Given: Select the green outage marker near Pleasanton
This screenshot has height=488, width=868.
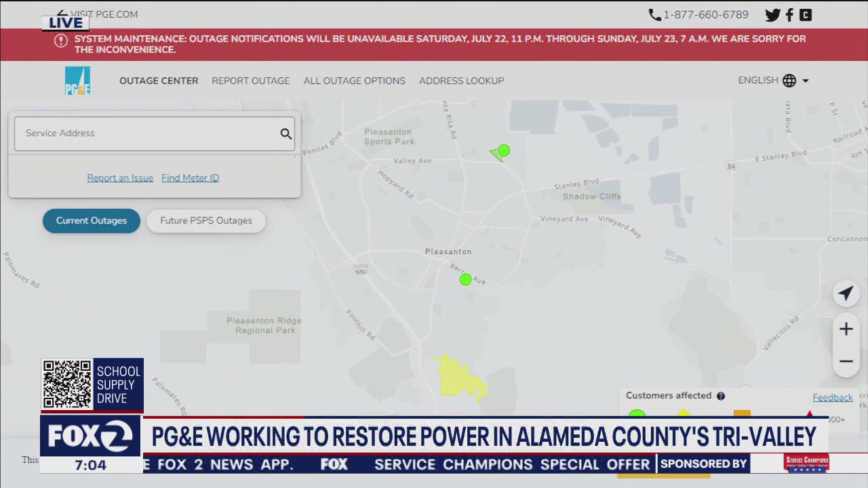Looking at the screenshot, I should coord(465,279).
